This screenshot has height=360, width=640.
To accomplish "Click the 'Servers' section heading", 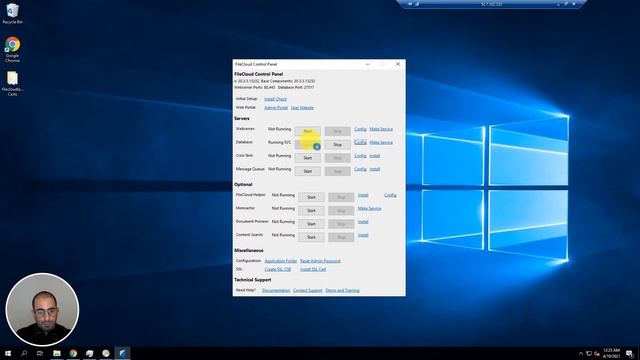I will pos(242,118).
